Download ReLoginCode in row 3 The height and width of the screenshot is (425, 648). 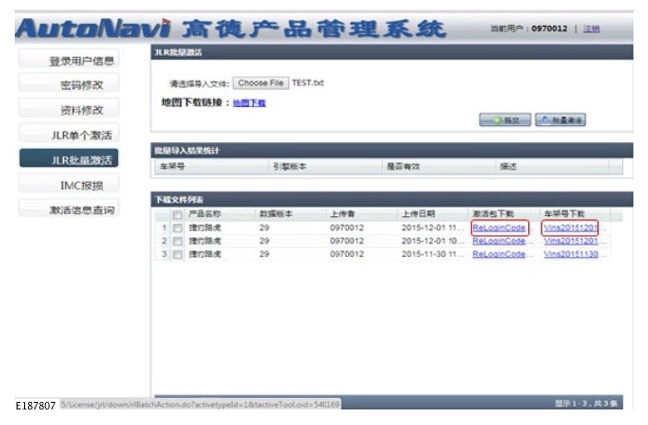(499, 254)
